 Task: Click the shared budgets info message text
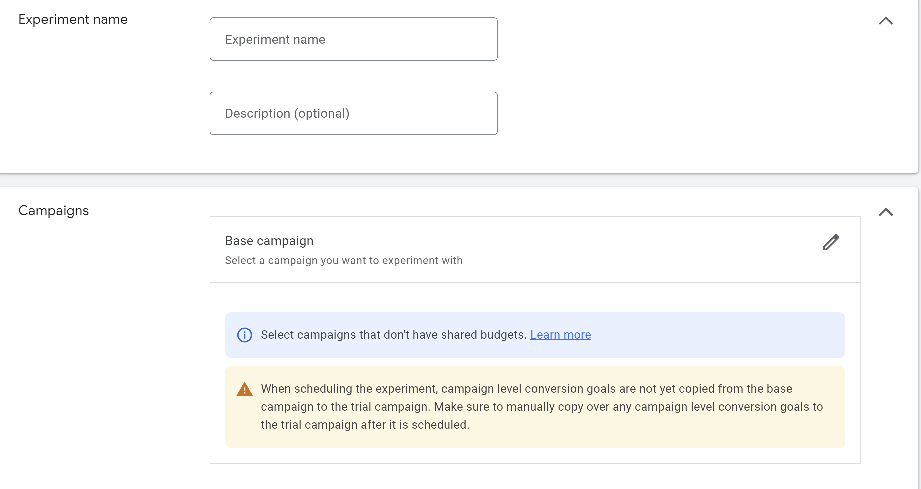pos(393,335)
